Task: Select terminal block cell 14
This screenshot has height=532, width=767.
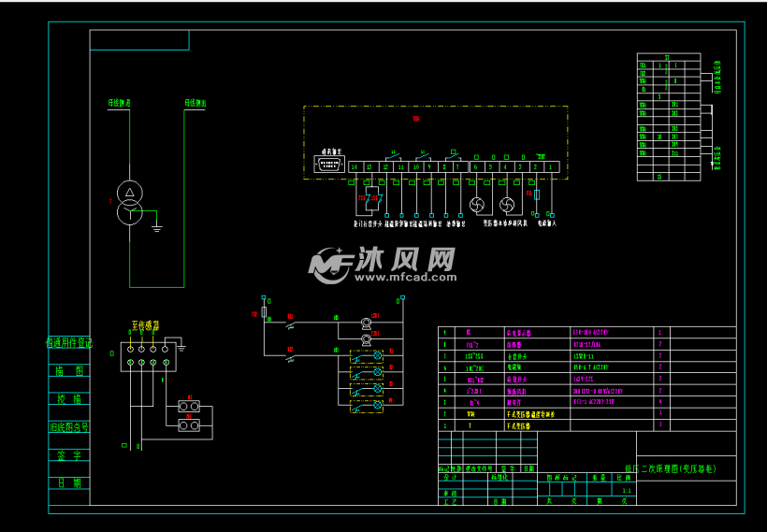Action: pyautogui.click(x=355, y=167)
